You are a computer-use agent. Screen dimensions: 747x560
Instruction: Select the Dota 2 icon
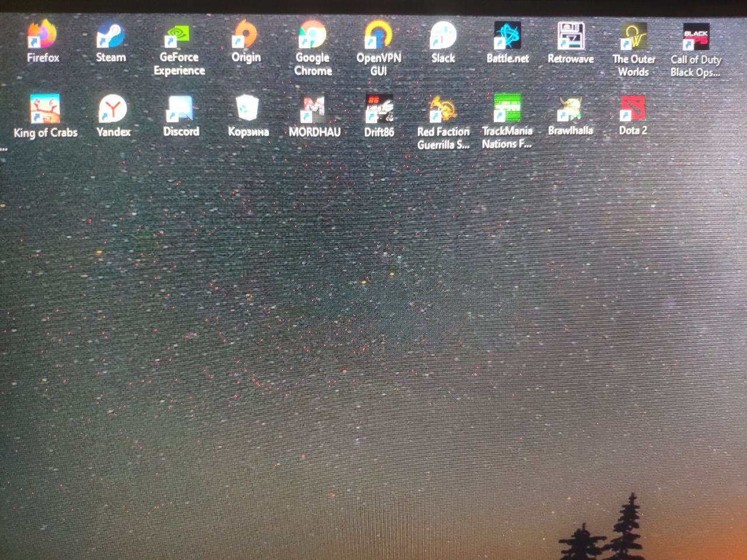click(x=633, y=108)
